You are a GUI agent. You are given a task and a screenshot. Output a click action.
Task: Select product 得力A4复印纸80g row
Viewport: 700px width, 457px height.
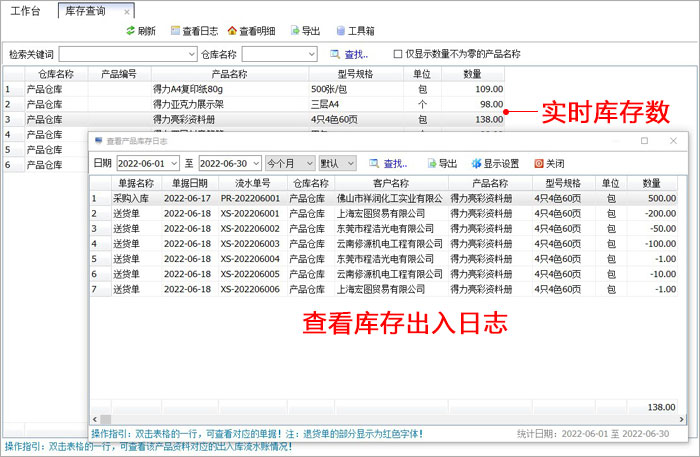(254, 89)
